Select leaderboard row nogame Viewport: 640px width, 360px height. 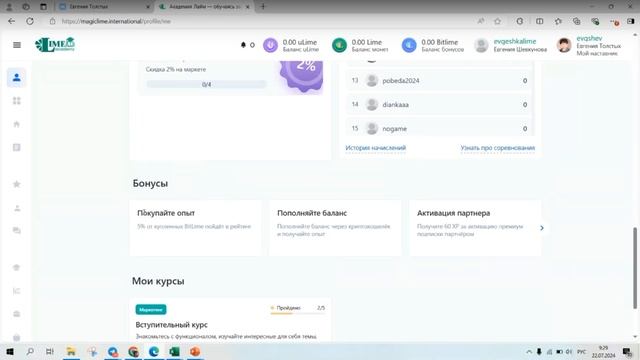click(439, 128)
